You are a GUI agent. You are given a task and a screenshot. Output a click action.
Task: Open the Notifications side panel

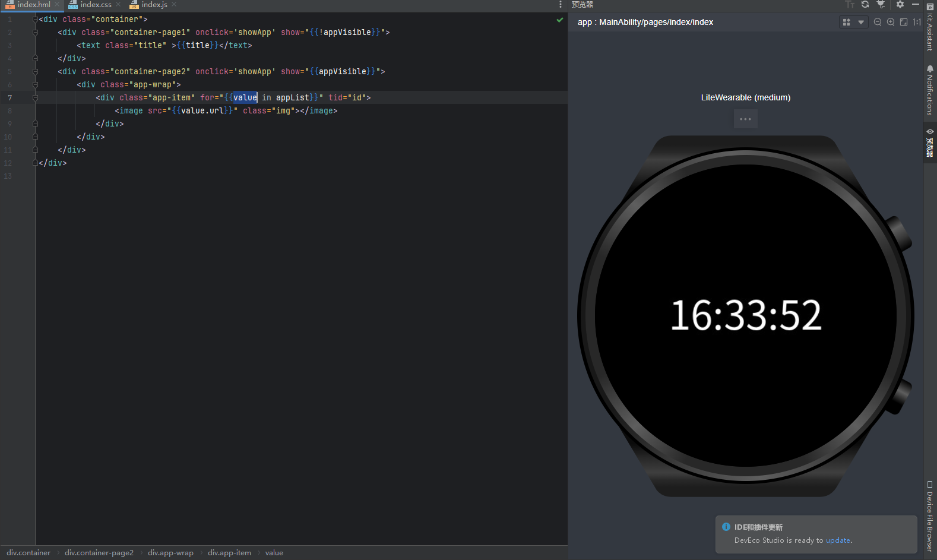(930, 90)
